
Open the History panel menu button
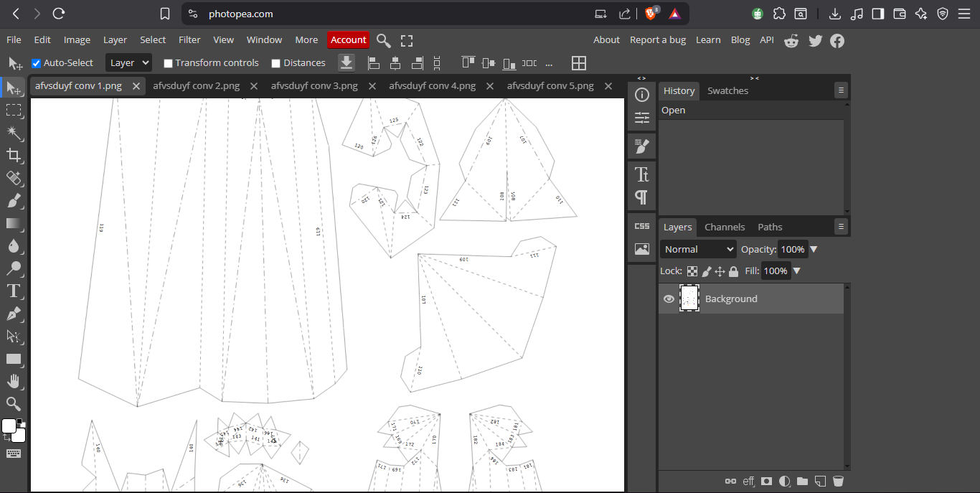click(841, 90)
